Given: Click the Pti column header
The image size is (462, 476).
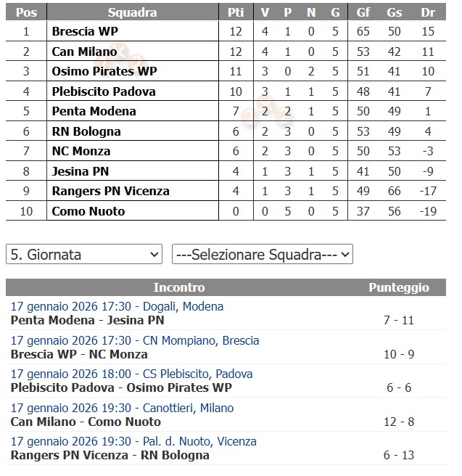Looking at the screenshot, I should (236, 12).
